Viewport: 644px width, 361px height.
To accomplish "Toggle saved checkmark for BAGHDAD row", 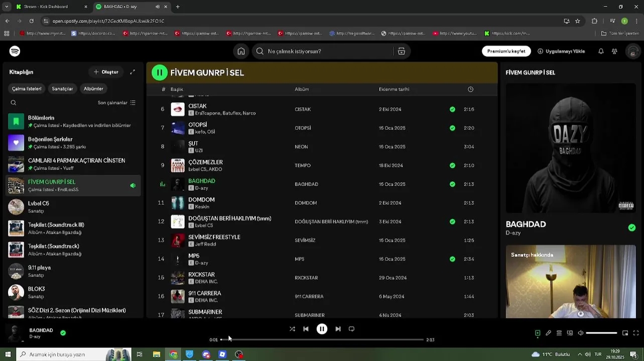I will coord(452,184).
